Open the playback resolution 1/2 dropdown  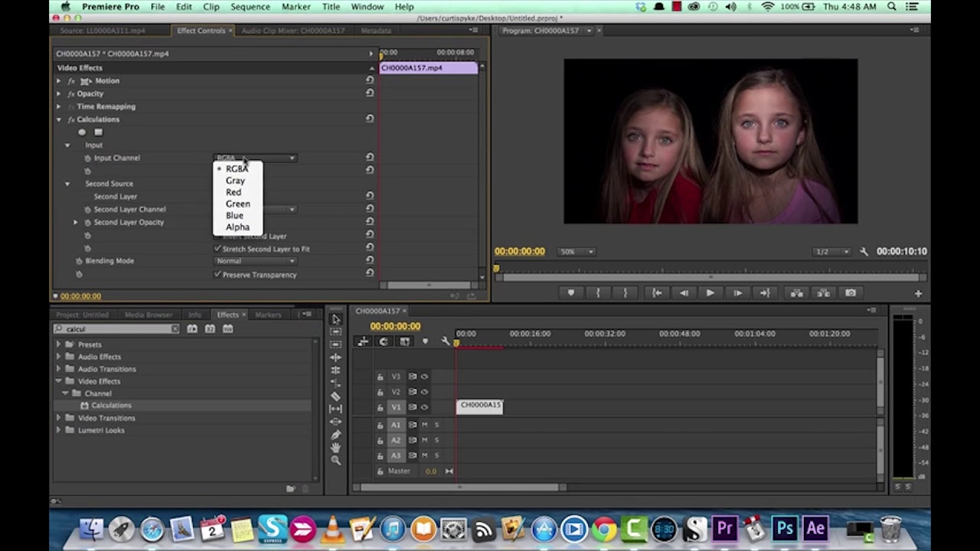(832, 252)
